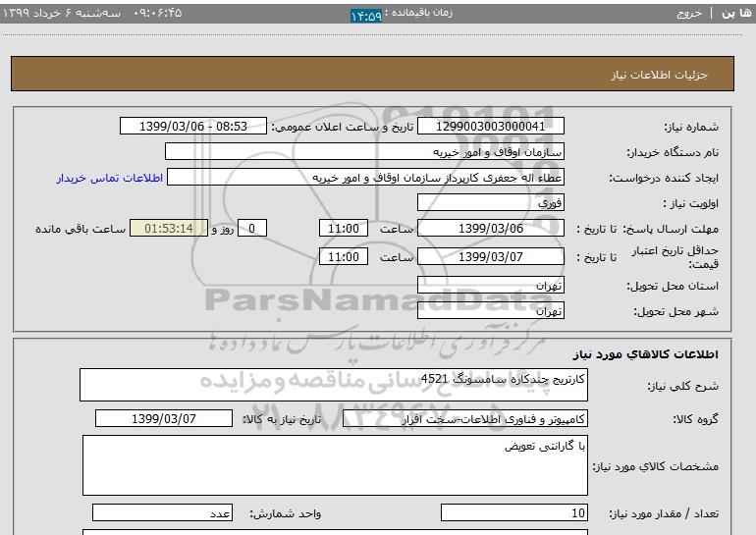The height and width of the screenshot is (535, 756).
Task: Click the label شهر محل تحویل
Action: click(x=675, y=312)
